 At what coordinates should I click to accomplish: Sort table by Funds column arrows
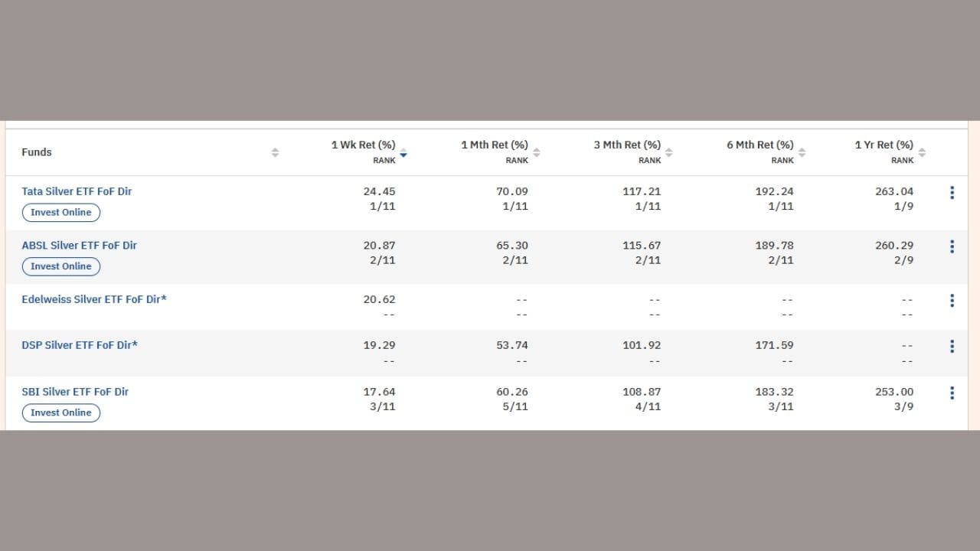275,152
